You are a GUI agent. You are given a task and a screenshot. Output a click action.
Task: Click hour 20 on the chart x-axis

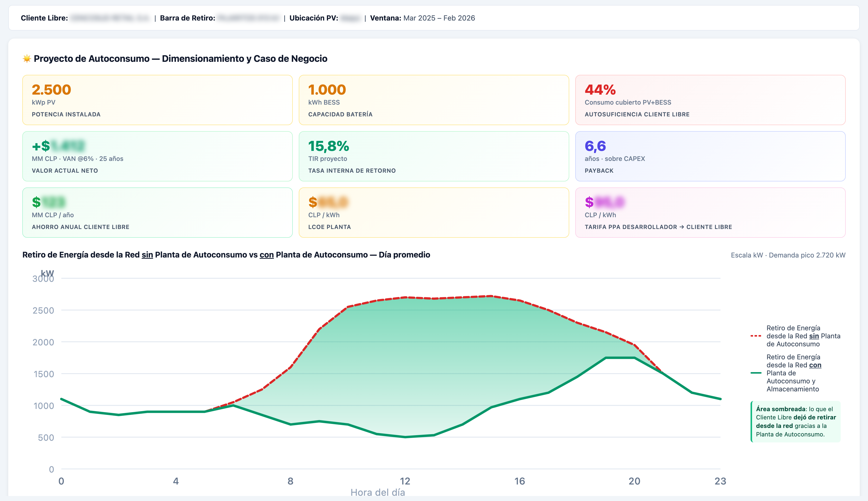[634, 481]
